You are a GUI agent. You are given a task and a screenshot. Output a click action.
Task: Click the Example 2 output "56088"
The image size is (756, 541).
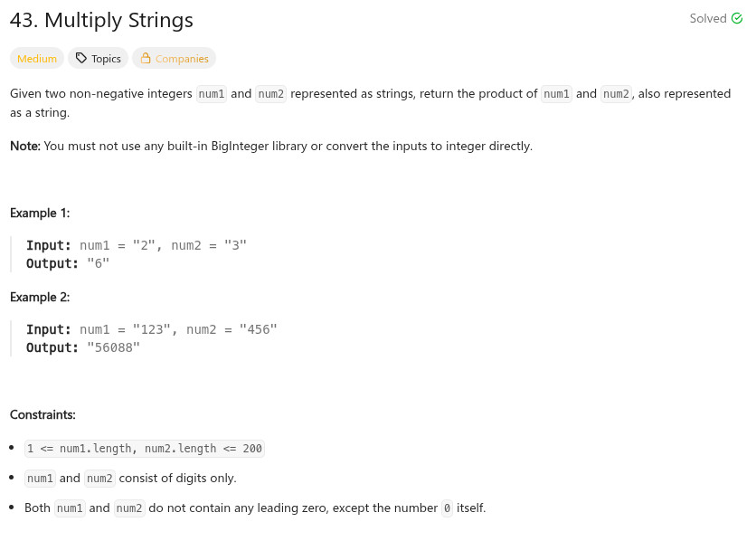pos(113,347)
